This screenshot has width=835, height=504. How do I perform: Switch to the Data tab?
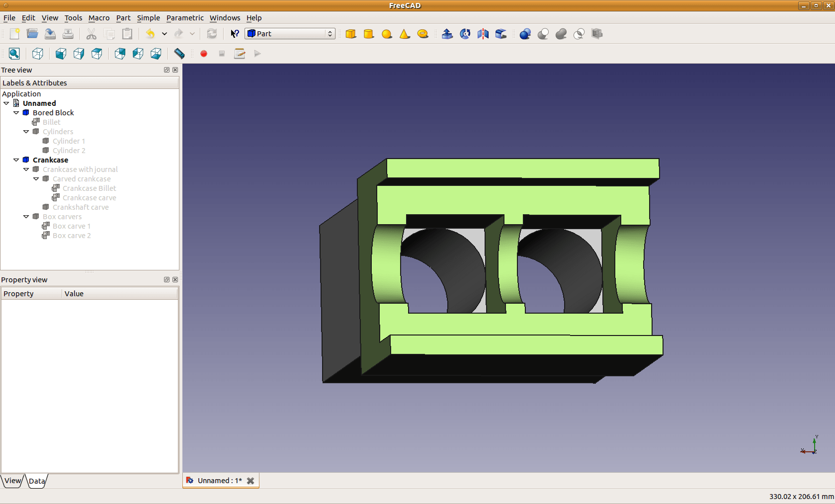37,481
